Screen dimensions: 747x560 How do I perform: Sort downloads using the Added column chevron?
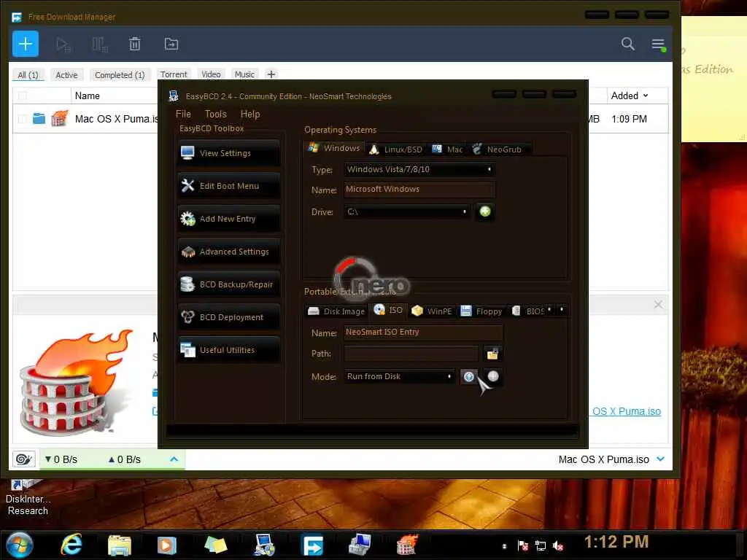click(x=646, y=96)
